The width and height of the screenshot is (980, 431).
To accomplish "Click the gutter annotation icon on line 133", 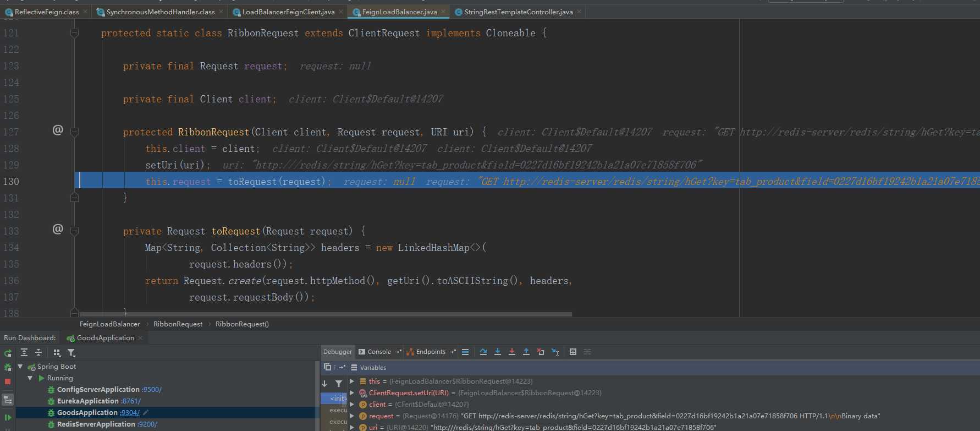I will coord(58,229).
